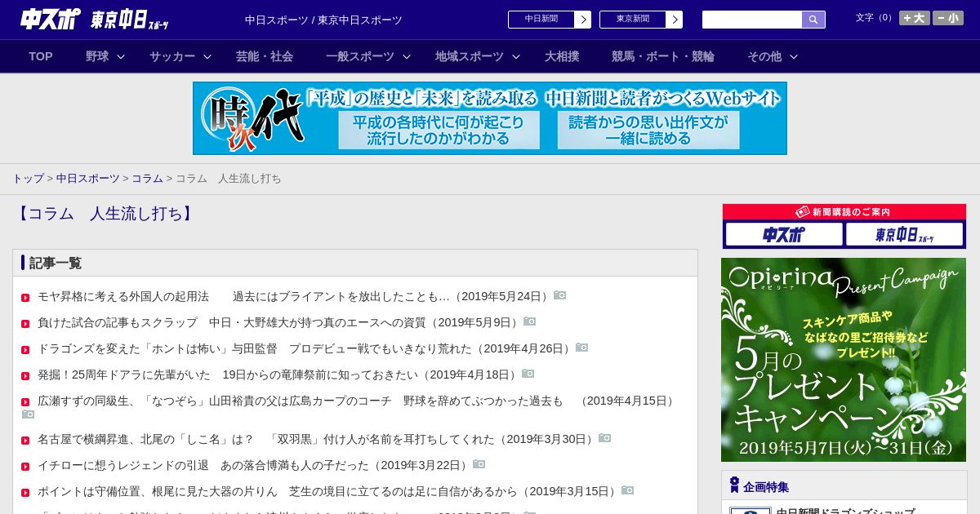This screenshot has width=980, height=514.
Task: Decrease text size with the 小 button
Action: tap(948, 18)
